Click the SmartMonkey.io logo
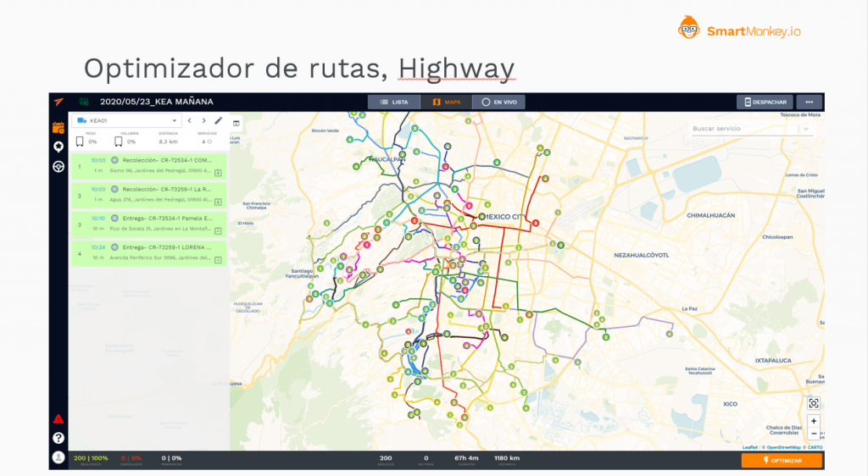 [x=739, y=28]
